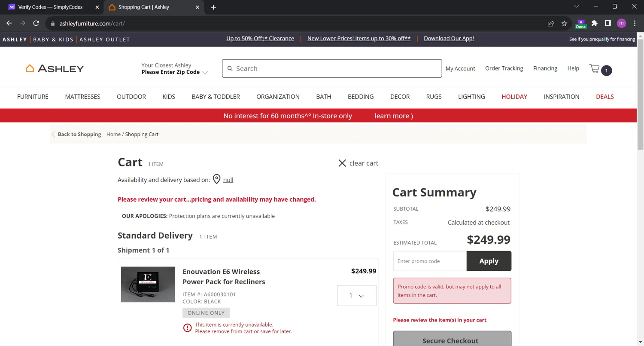The width and height of the screenshot is (644, 346).
Task: Expand the zip code dropdown chevron
Action: (x=205, y=72)
